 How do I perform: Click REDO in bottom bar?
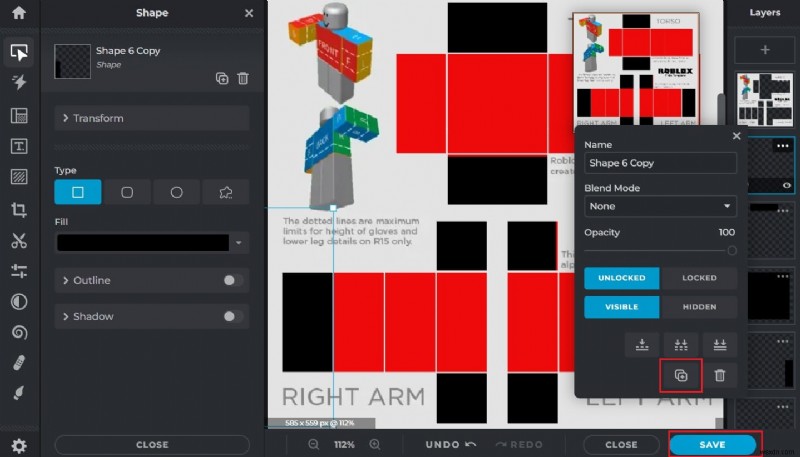pos(519,445)
